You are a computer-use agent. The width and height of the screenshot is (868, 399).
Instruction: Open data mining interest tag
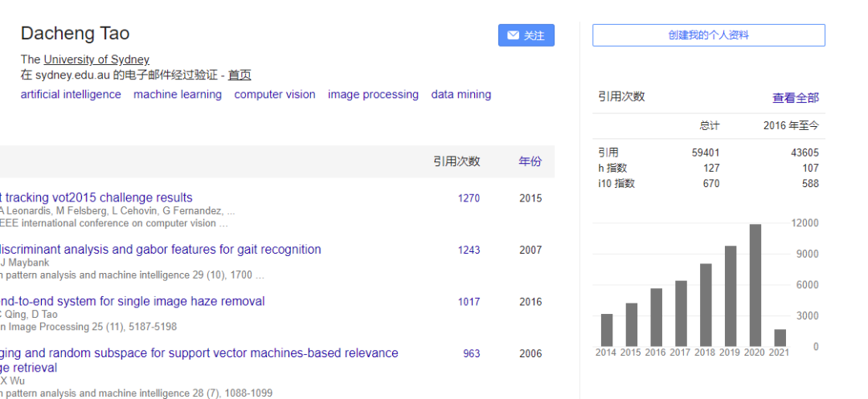pos(461,95)
